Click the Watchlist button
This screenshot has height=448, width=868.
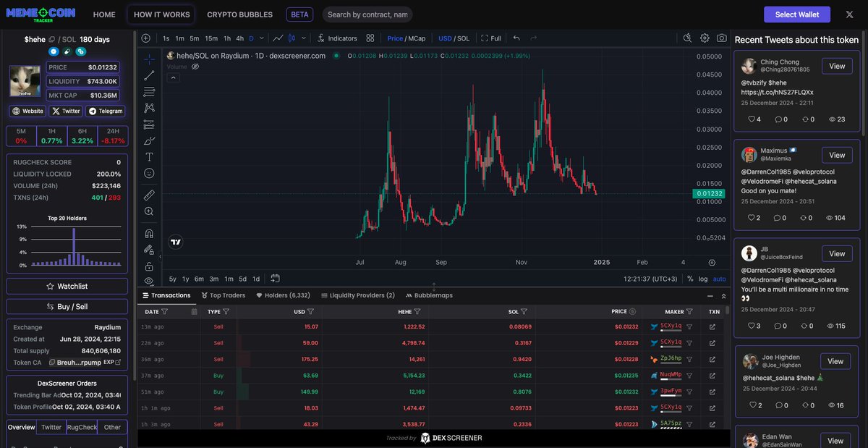67,287
